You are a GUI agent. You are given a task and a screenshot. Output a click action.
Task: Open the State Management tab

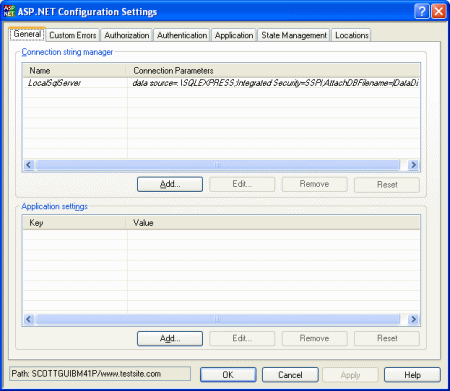pos(294,35)
